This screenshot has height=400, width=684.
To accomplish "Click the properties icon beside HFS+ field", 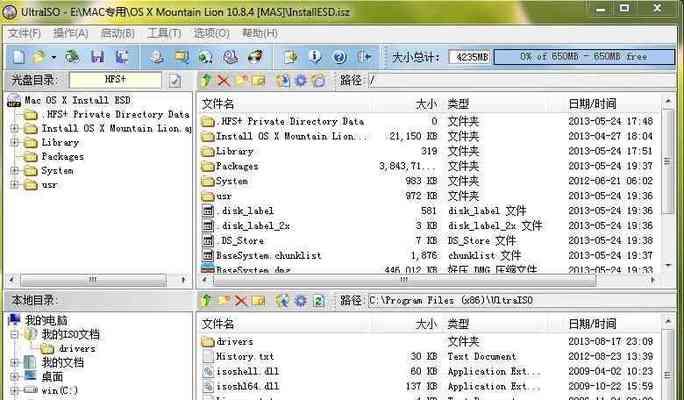I will 175,80.
